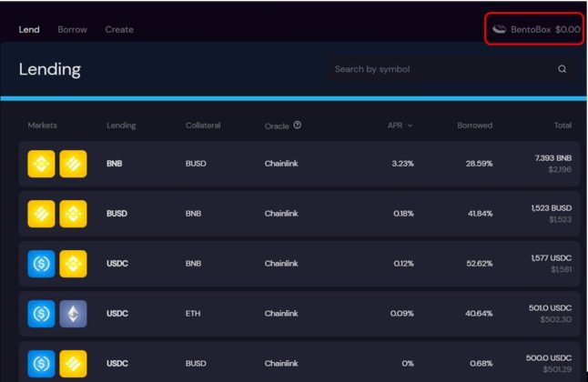Click the 0.18% APR value
Screen dimensions: 588x382
point(403,214)
